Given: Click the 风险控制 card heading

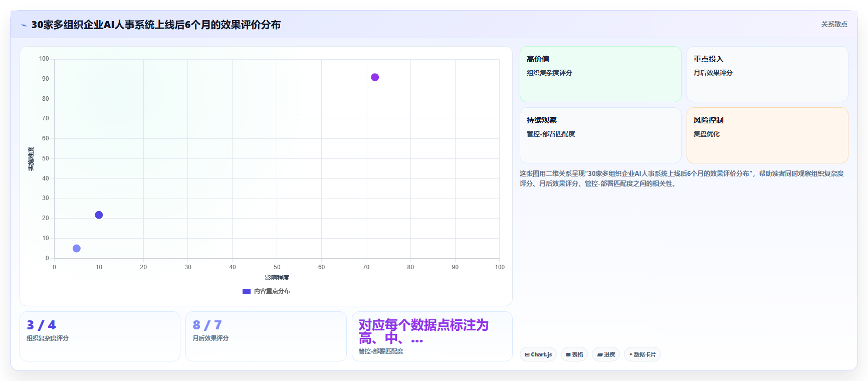Looking at the screenshot, I should coord(708,120).
